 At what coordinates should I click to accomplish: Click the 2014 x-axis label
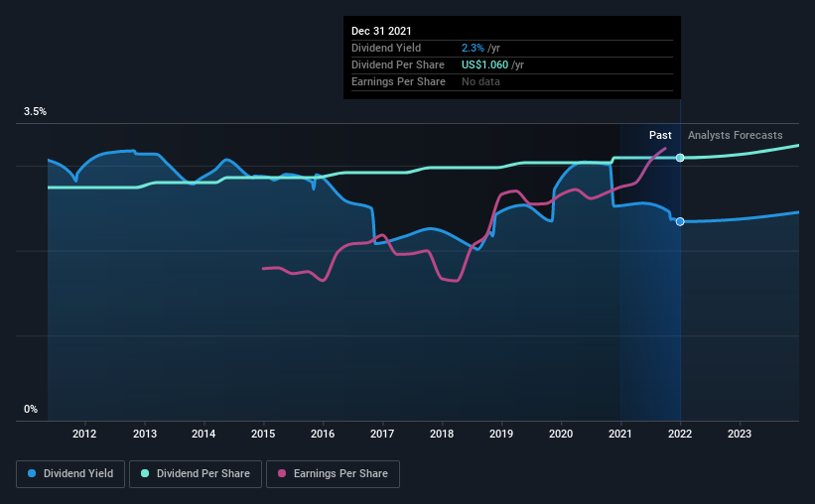coord(204,434)
